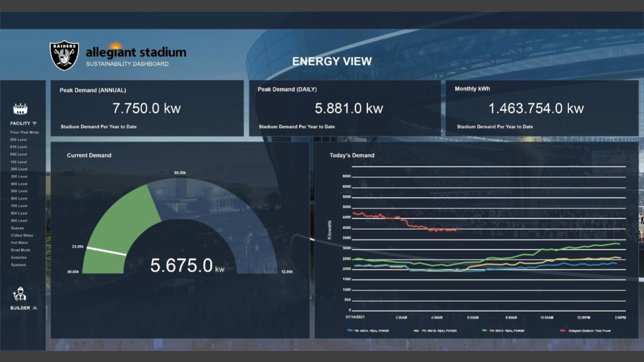The height and width of the screenshot is (362, 644).
Task: Click the white gauge needle marker
Action: click(x=106, y=251)
